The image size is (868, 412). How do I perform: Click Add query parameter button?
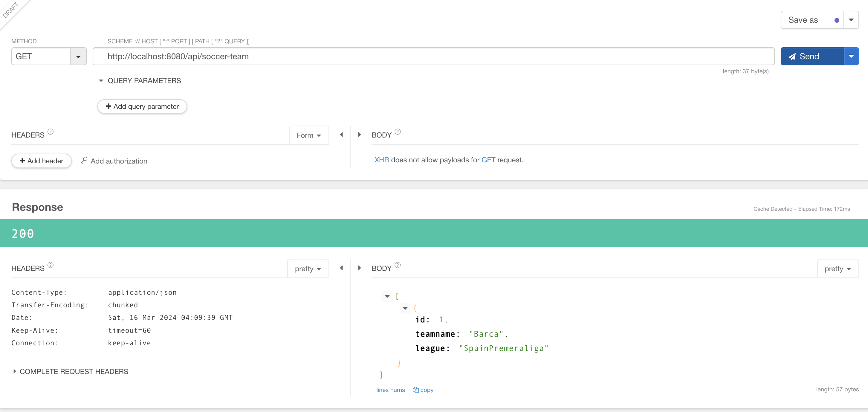point(142,106)
